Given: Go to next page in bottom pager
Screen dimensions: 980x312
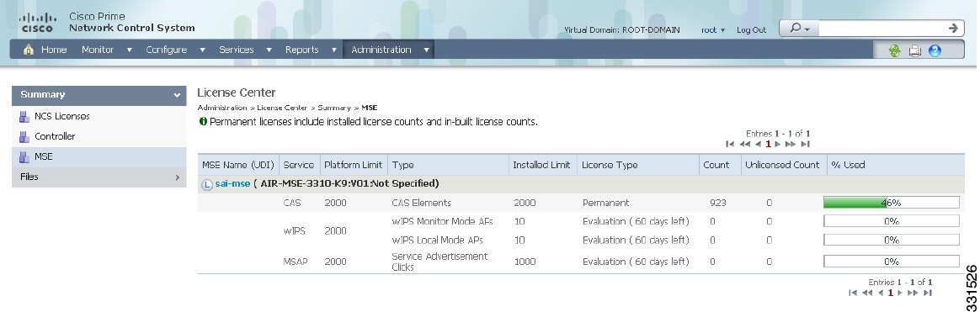Looking at the screenshot, I should 901,293.
